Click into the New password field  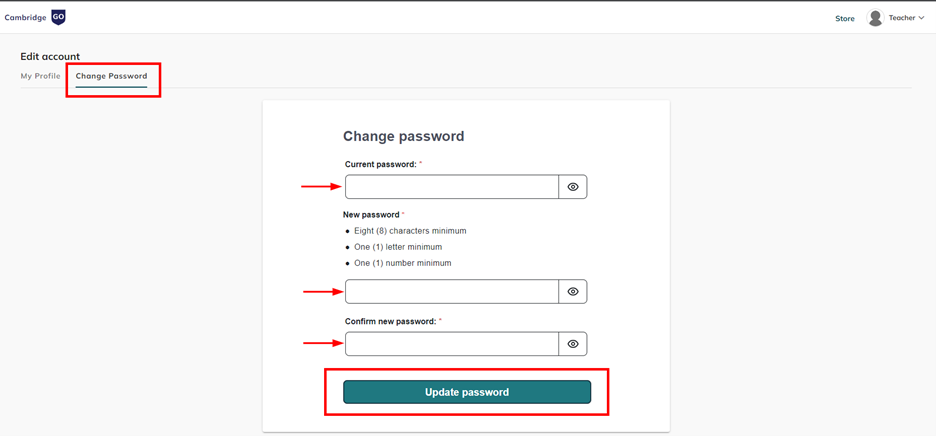452,292
